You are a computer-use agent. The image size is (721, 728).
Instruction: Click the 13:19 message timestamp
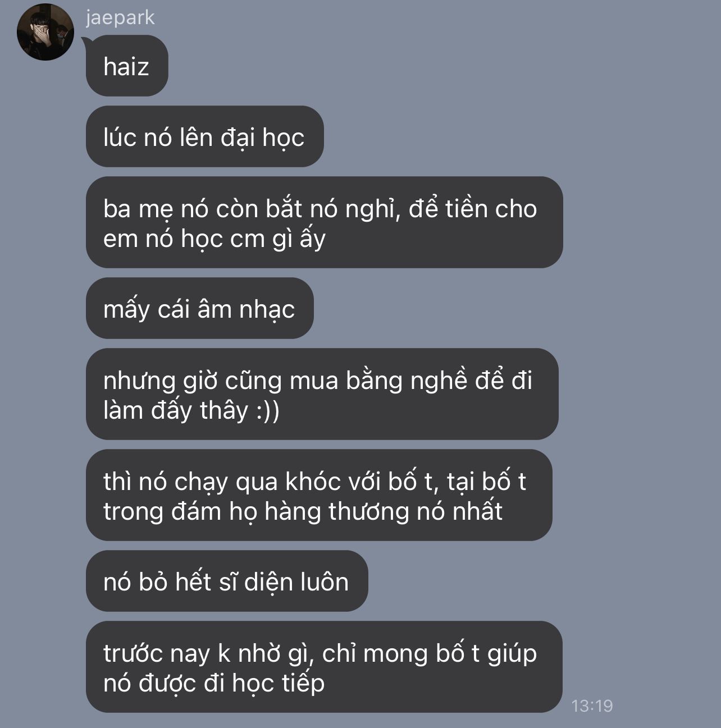coord(592,706)
